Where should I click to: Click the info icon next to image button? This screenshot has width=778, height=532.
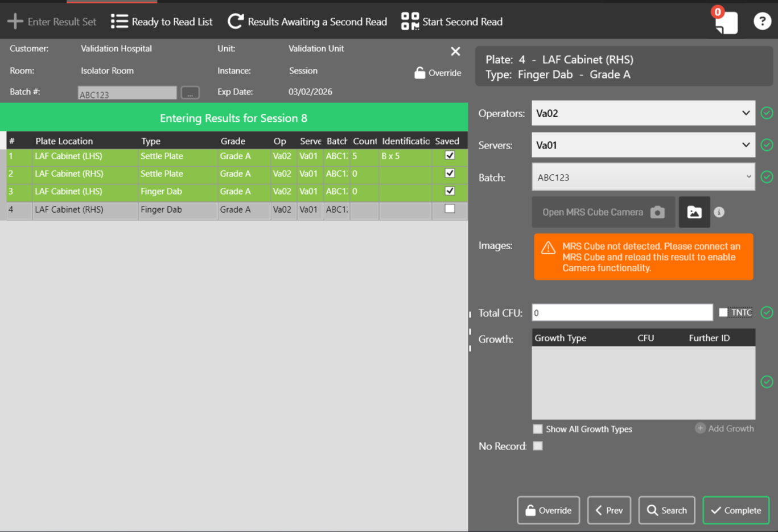pos(719,212)
